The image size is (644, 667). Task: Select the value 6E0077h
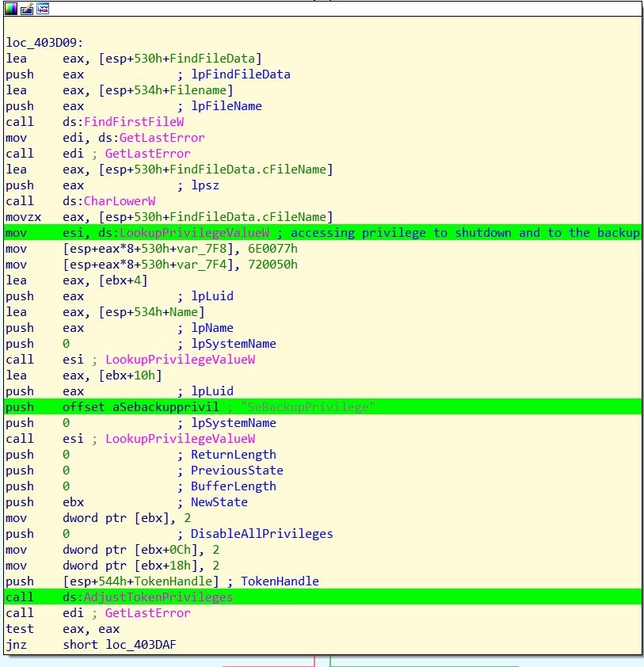272,249
